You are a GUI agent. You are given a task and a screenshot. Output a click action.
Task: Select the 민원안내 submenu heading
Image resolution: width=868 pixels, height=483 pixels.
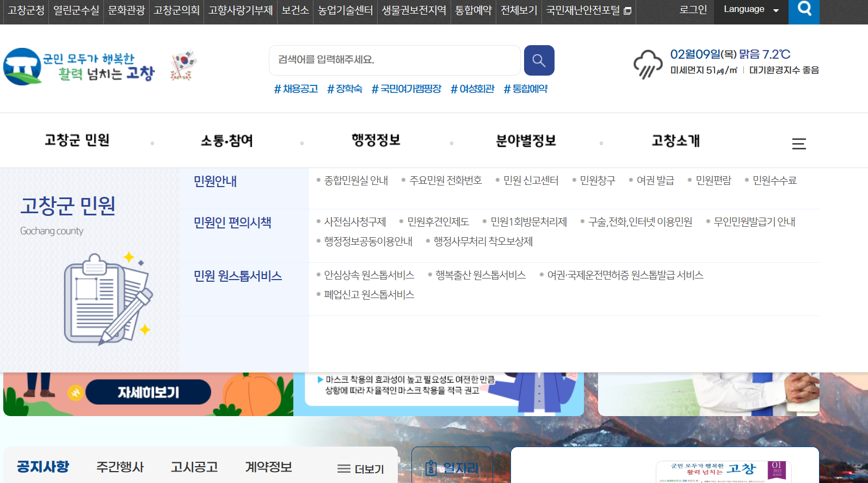[215, 181]
